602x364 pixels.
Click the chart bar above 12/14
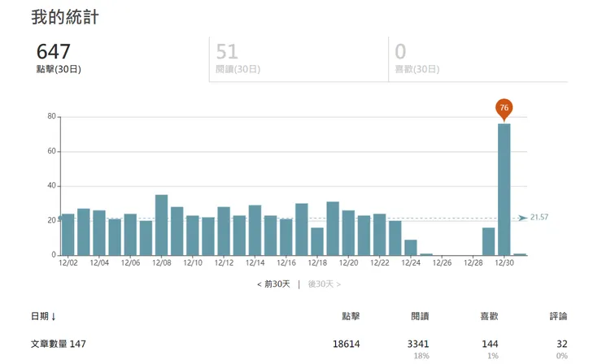tap(255, 230)
